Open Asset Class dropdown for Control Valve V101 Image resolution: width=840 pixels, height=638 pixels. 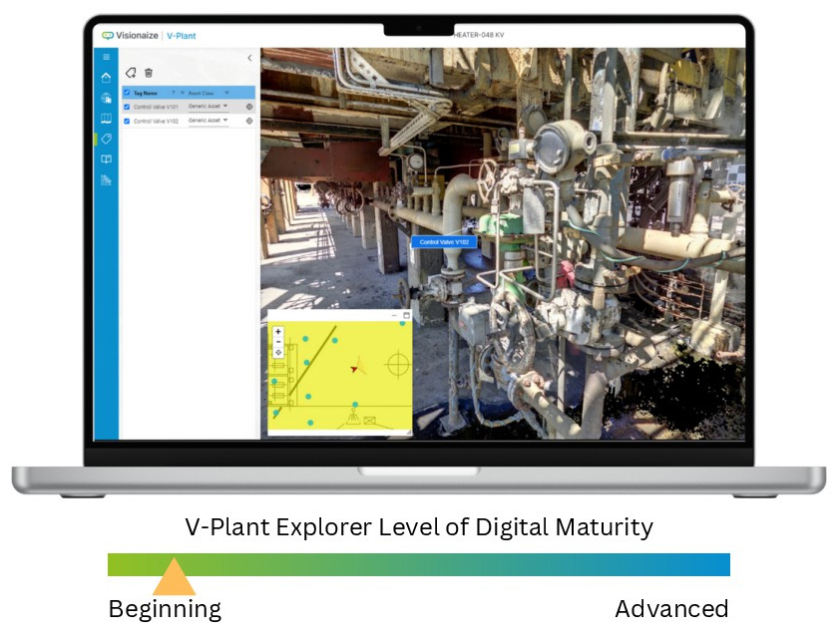(x=225, y=106)
